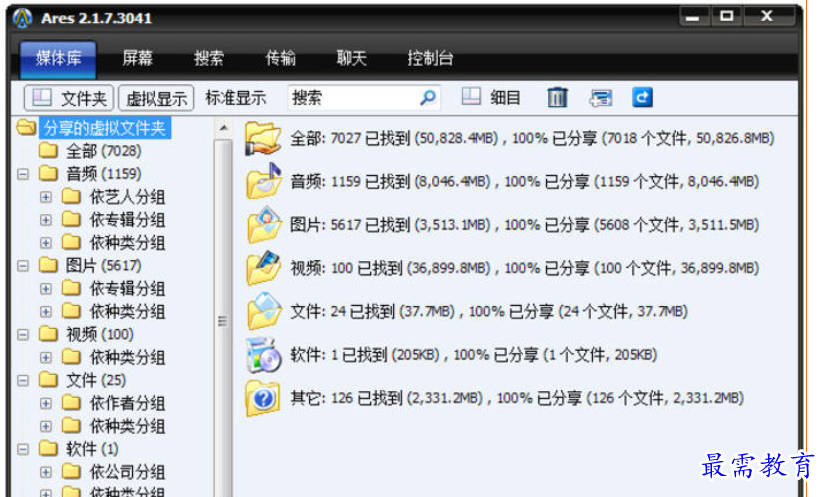This screenshot has height=497, width=823.
Task: Select the 音频 (1159) folder label
Action: 103,174
